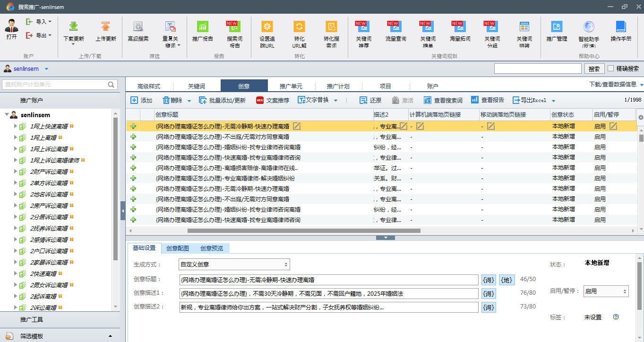This screenshot has width=644, height=342.
Task: Open the 启用/暂停 status dropdown
Action: click(606, 291)
